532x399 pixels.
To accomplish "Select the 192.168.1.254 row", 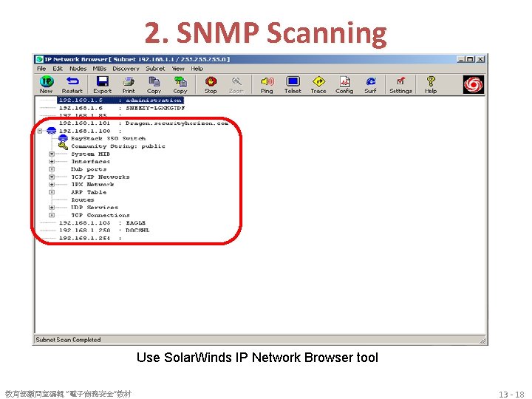I will coord(90,238).
